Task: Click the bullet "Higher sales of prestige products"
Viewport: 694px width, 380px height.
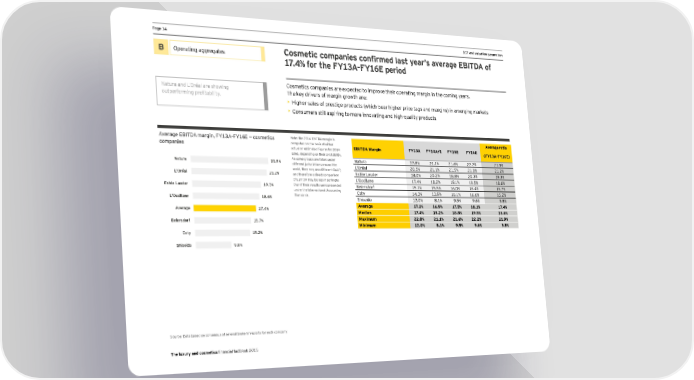Action: point(389,107)
